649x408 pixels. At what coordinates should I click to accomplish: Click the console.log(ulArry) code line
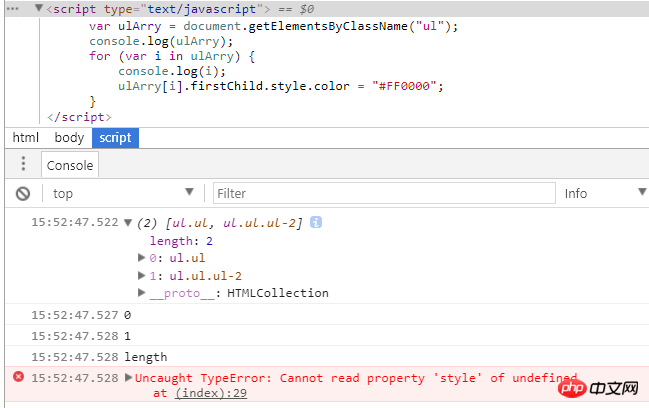tap(161, 41)
